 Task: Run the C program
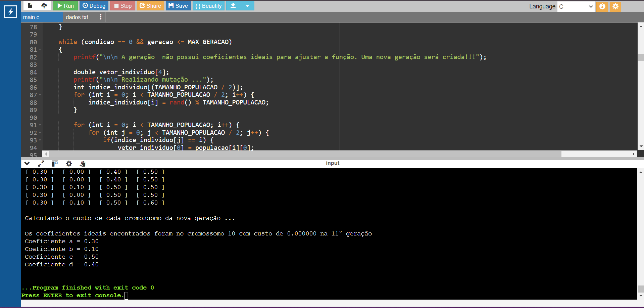tap(65, 5)
